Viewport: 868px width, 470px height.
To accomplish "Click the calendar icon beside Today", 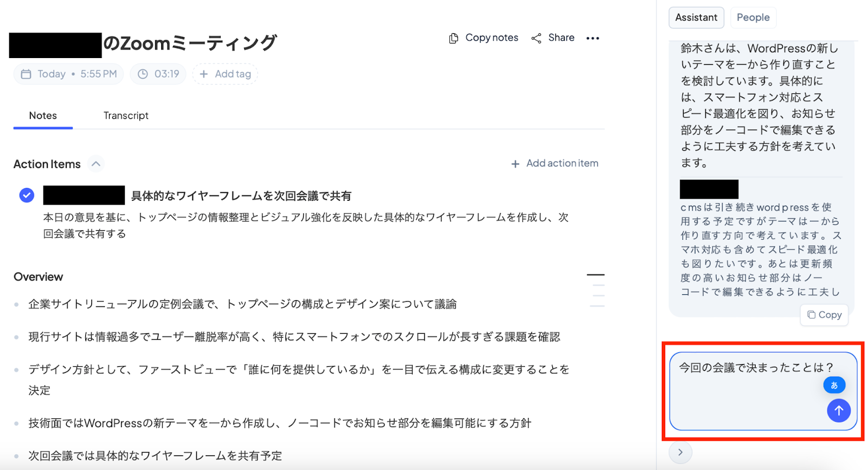I will coord(26,74).
